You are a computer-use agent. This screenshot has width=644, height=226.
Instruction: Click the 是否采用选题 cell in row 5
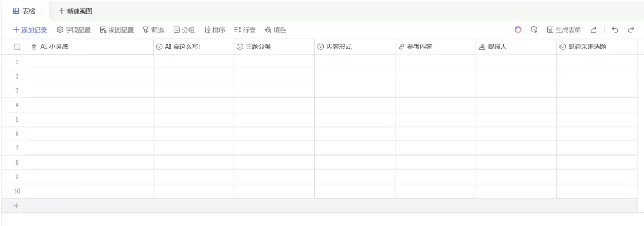coord(597,119)
